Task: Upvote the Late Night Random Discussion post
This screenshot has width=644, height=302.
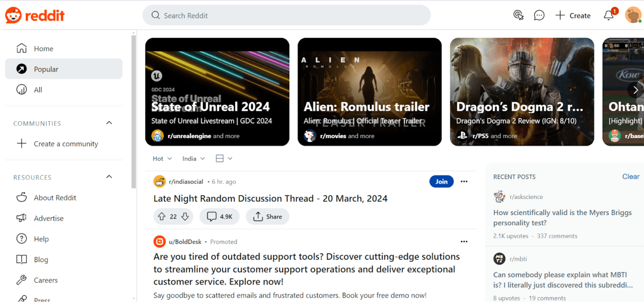Action: (161, 216)
